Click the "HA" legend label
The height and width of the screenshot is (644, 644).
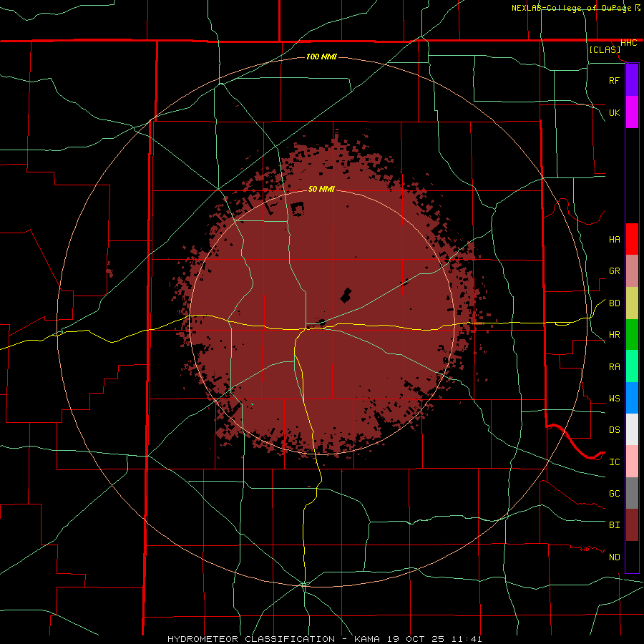click(x=615, y=240)
